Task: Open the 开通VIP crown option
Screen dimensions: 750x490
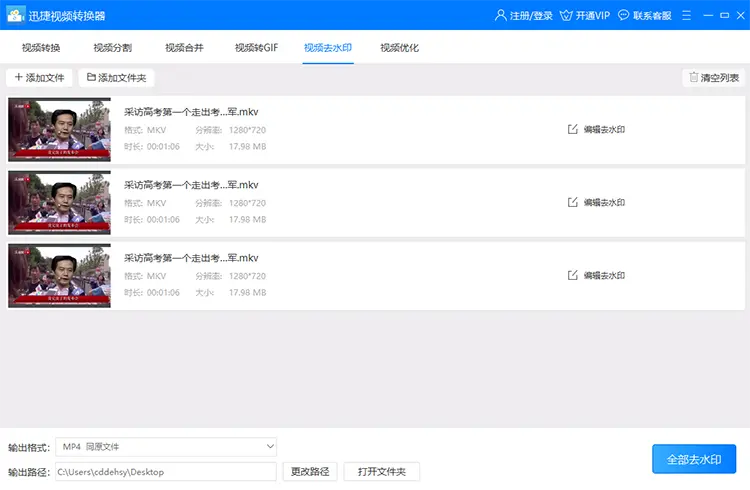Action: coord(585,15)
